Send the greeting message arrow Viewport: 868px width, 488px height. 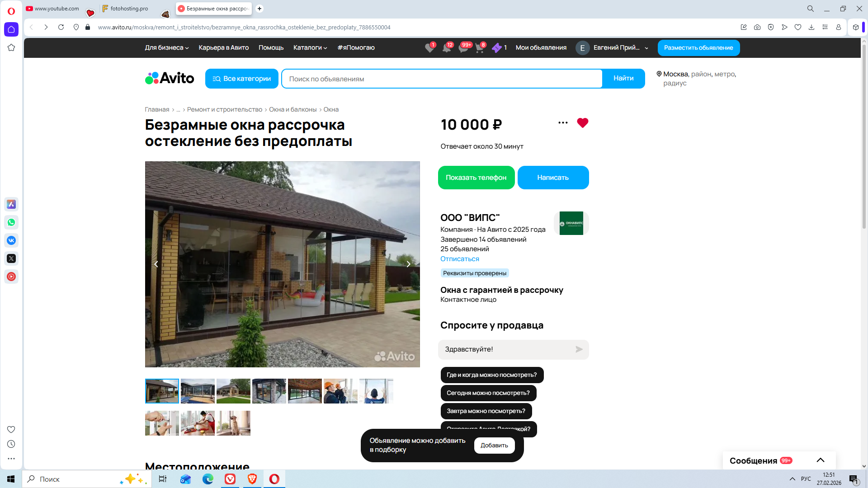[x=579, y=349]
